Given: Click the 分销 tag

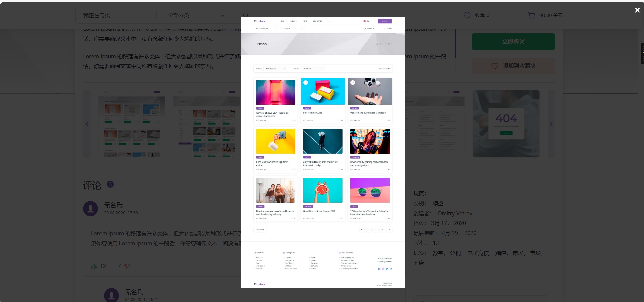Looking at the screenshot, I should click(x=455, y=253).
